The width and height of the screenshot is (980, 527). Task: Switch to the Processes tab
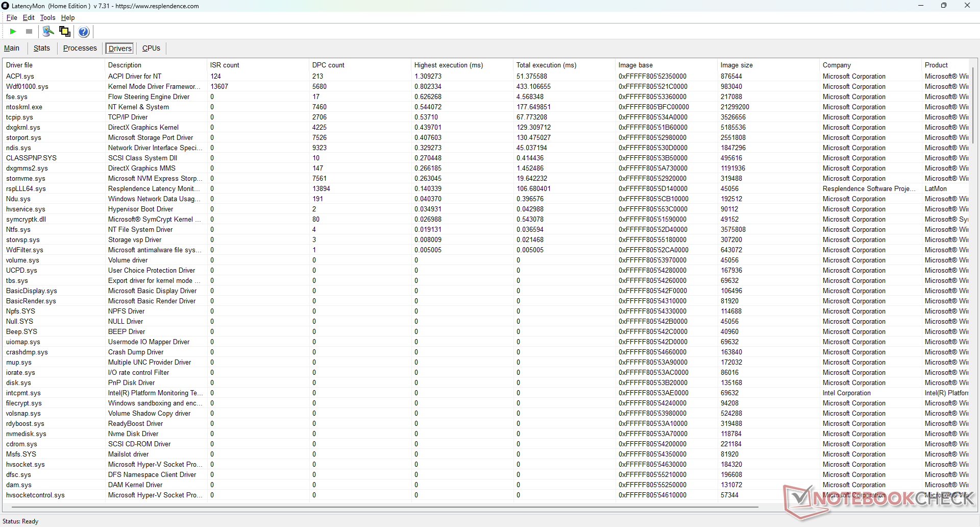[80, 48]
